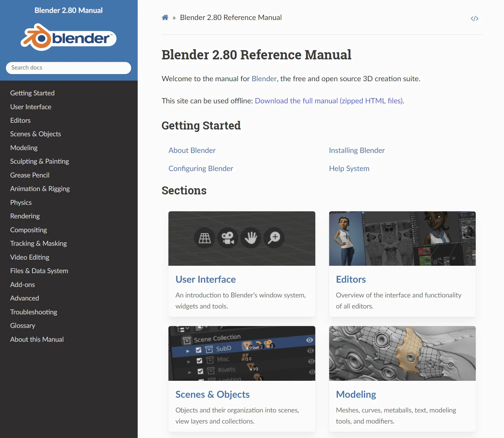The image size is (504, 438).
Task: Click the camera view icon in the User Interface thumbnail
Action: coord(228,238)
